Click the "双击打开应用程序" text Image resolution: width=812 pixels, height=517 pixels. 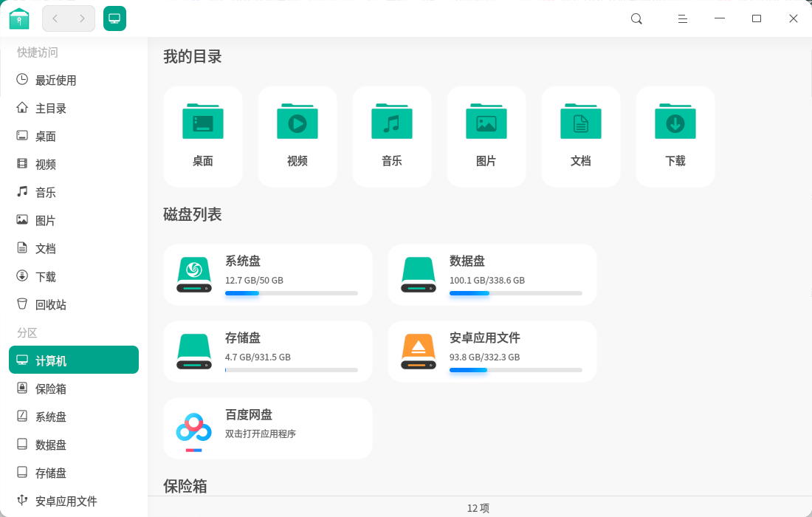[x=261, y=434]
